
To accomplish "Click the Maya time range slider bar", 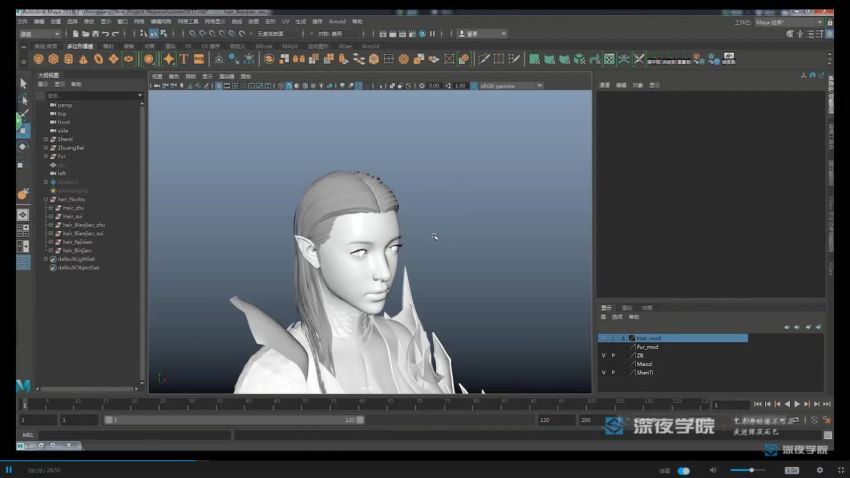I will [x=235, y=420].
